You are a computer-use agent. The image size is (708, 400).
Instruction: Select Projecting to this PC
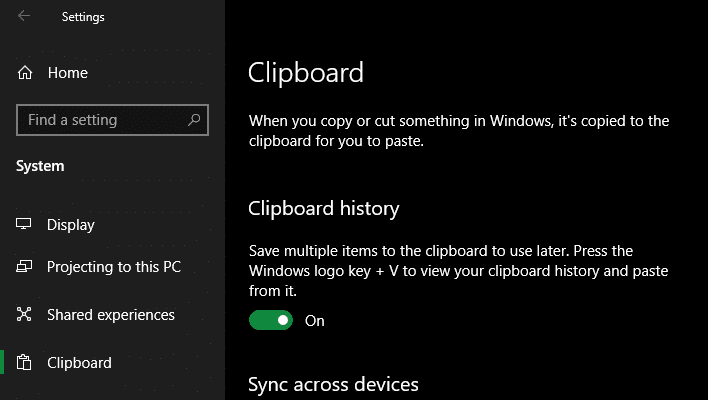tap(112, 267)
